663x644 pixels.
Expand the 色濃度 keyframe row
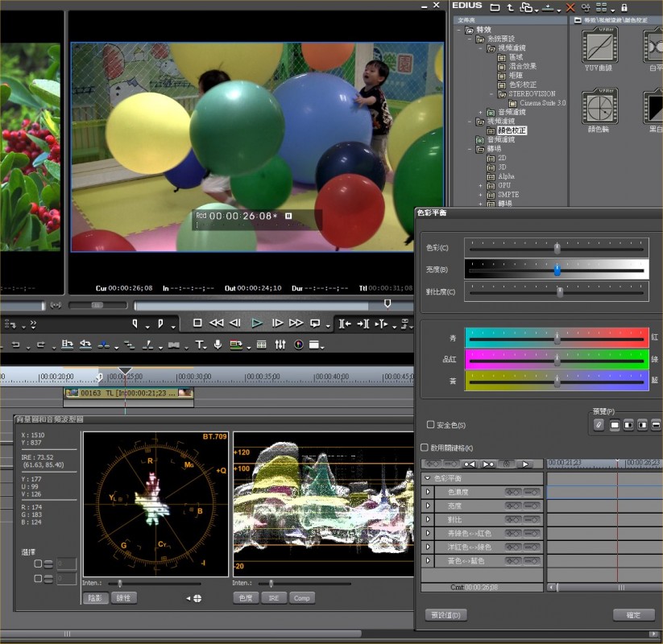[429, 491]
